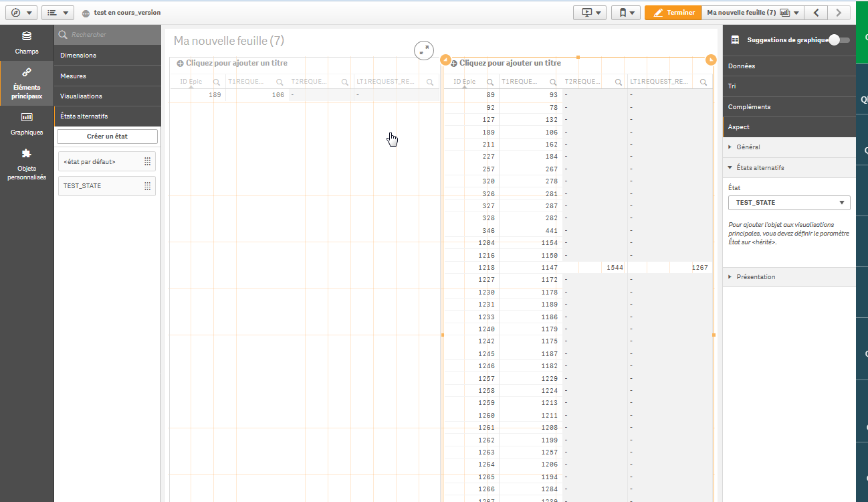868x502 pixels.
Task: Expand the Dimensions section
Action: tap(108, 56)
